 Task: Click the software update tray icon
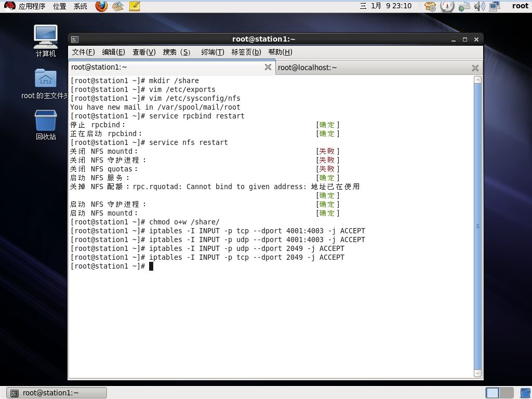pyautogui.click(x=430, y=6)
